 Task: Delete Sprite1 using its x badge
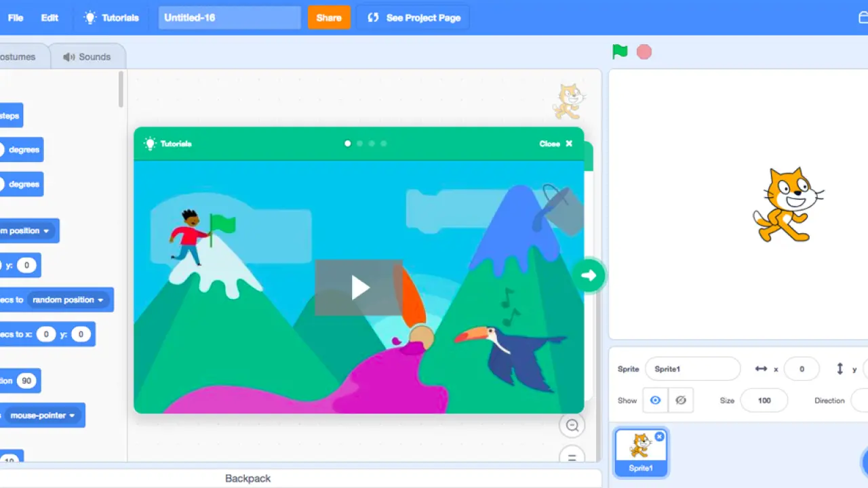[659, 437]
